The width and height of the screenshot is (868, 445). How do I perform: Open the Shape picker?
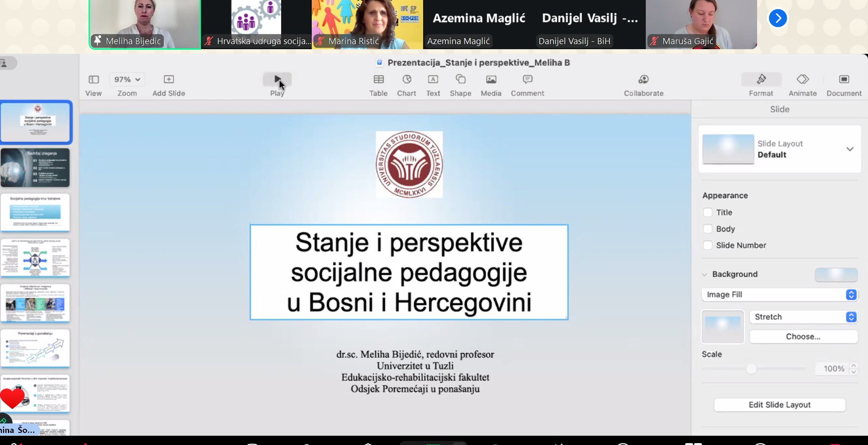click(x=460, y=80)
